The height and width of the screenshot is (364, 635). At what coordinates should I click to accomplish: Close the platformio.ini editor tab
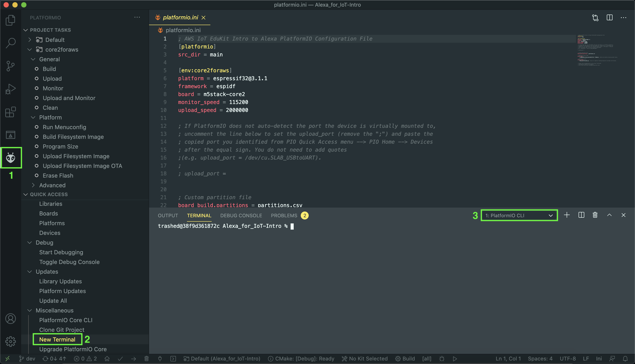click(x=204, y=17)
